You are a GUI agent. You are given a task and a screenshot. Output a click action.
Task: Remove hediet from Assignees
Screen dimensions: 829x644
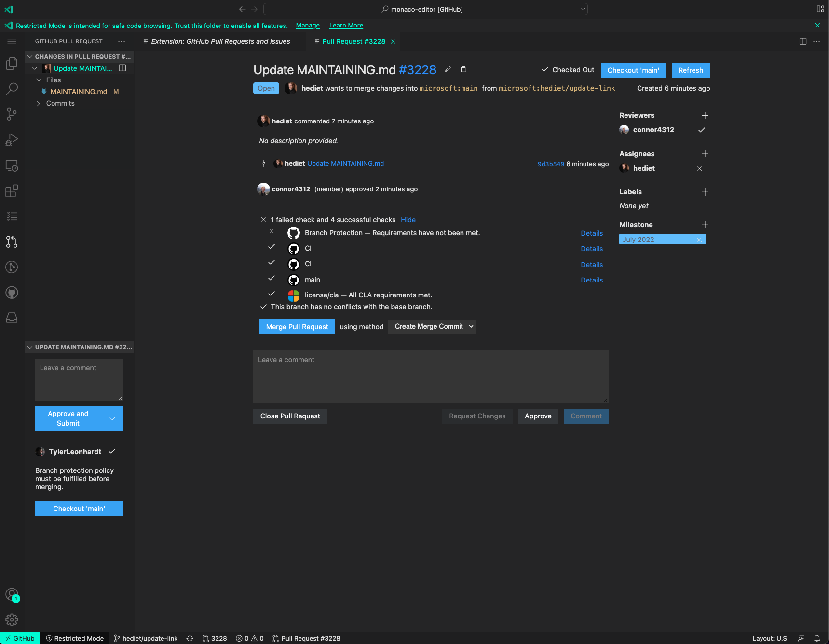[x=699, y=168]
